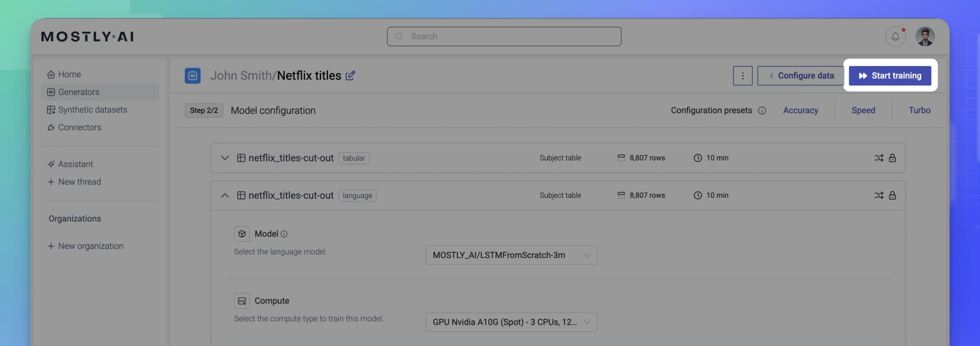Click lock icon on language table row
The height and width of the screenshot is (346, 980).
pos(892,195)
